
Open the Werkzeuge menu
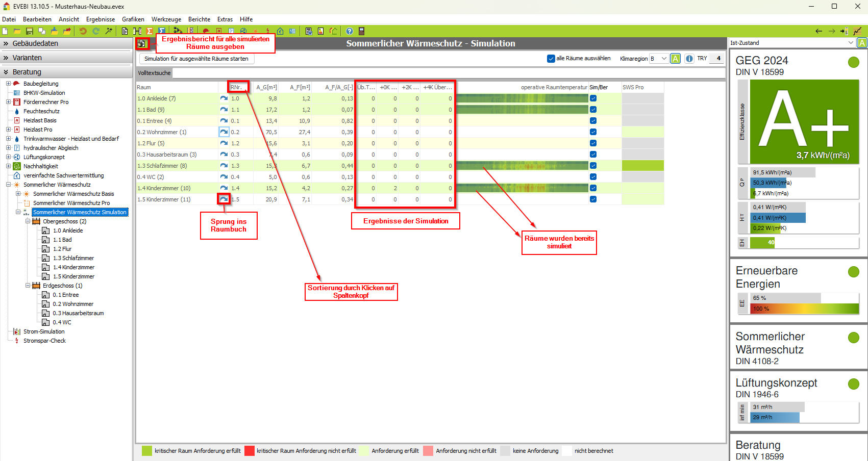point(166,19)
